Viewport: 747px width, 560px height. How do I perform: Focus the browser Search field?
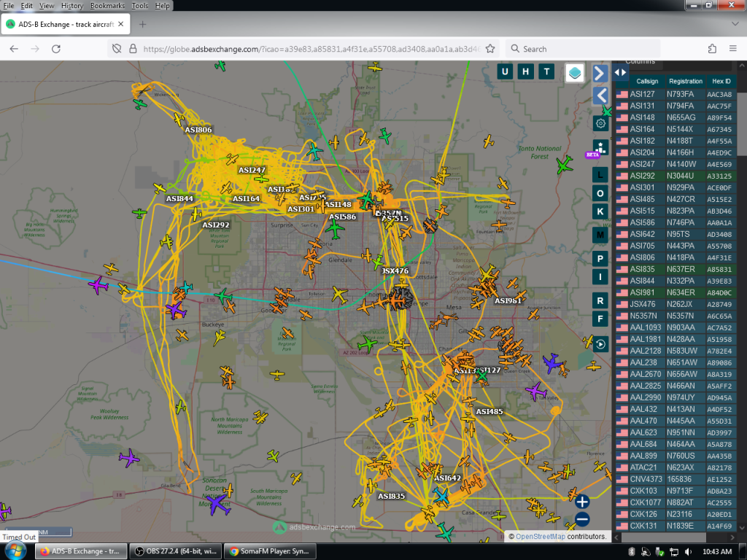583,49
